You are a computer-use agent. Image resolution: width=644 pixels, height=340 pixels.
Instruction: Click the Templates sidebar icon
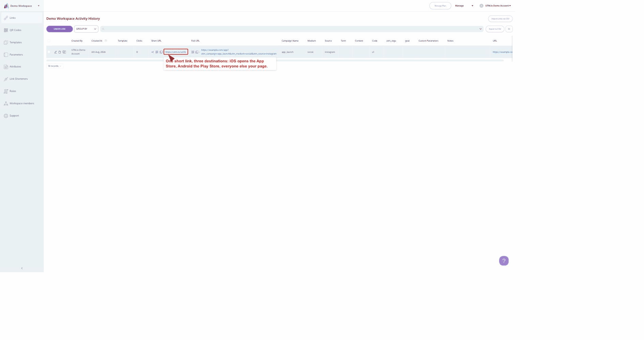[6, 42]
